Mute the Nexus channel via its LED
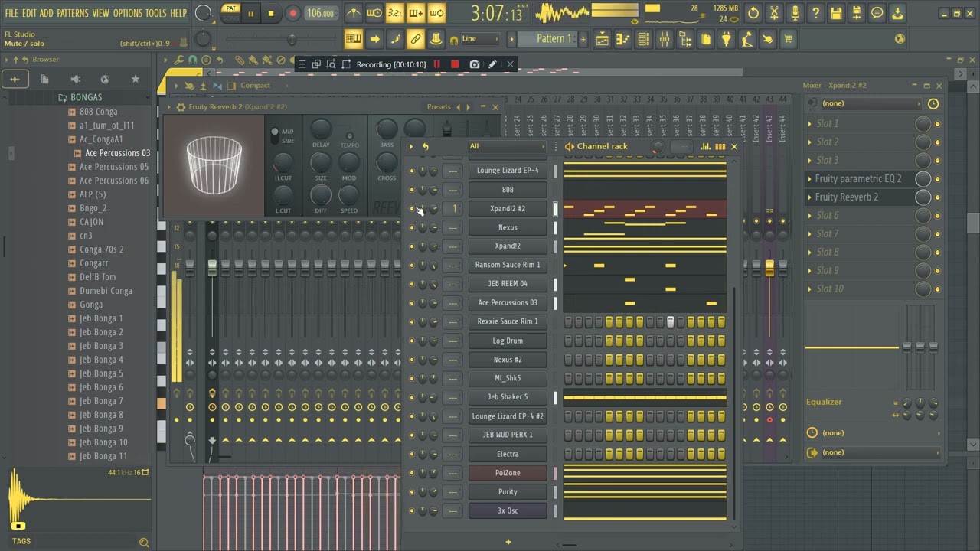This screenshot has height=551, width=980. coord(411,227)
